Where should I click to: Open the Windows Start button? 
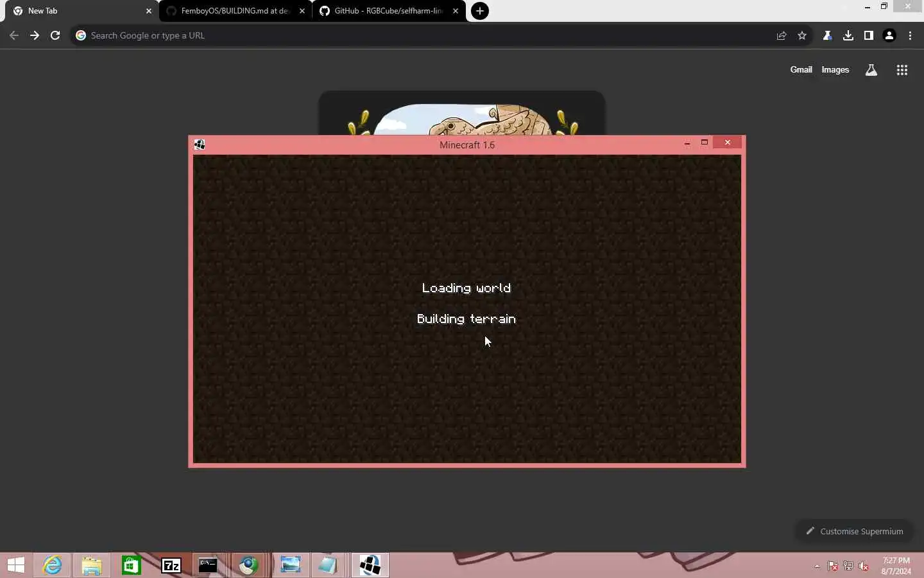pos(16,565)
